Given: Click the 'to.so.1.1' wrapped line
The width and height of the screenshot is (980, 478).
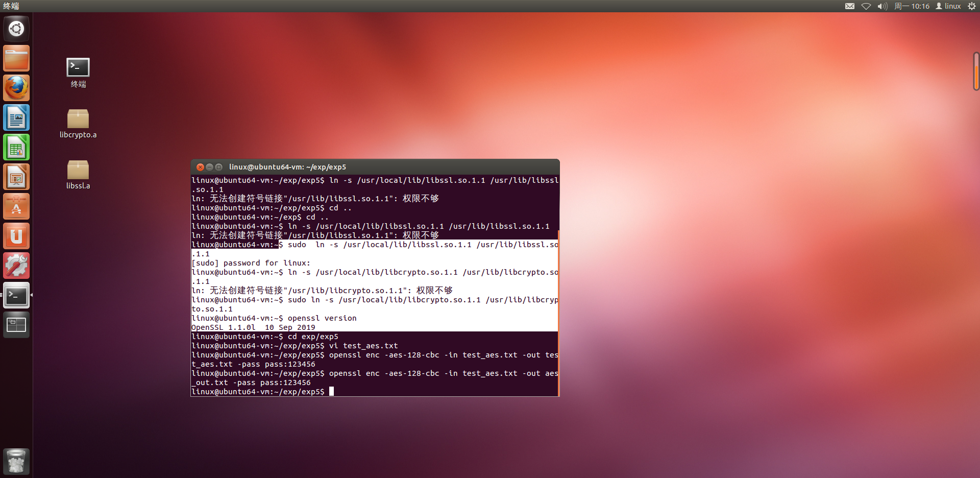Looking at the screenshot, I should (x=212, y=309).
